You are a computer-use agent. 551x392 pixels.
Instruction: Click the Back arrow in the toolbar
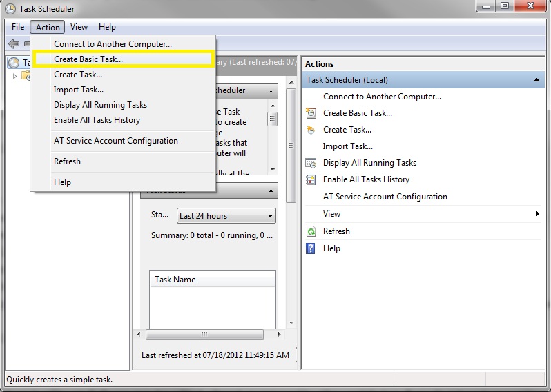click(13, 43)
